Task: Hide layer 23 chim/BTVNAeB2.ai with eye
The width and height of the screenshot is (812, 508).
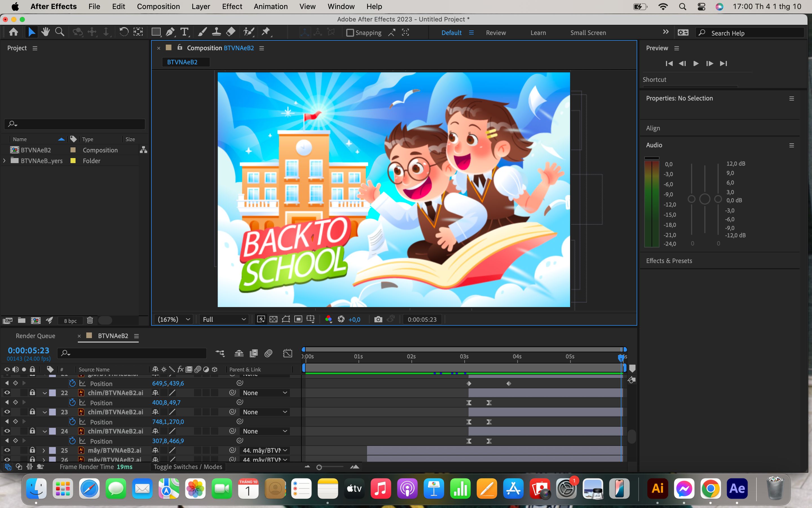Action: point(7,411)
